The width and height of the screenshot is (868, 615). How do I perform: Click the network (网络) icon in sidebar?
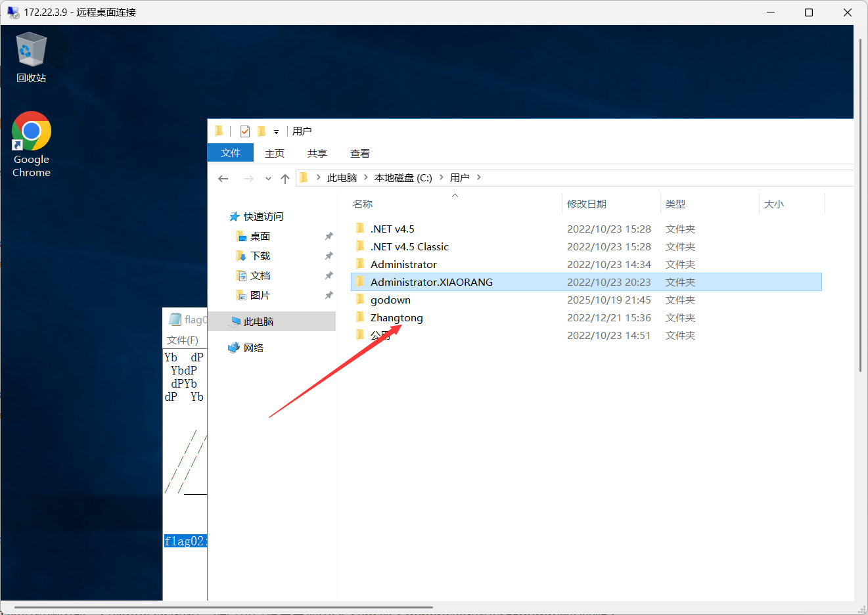tap(234, 348)
